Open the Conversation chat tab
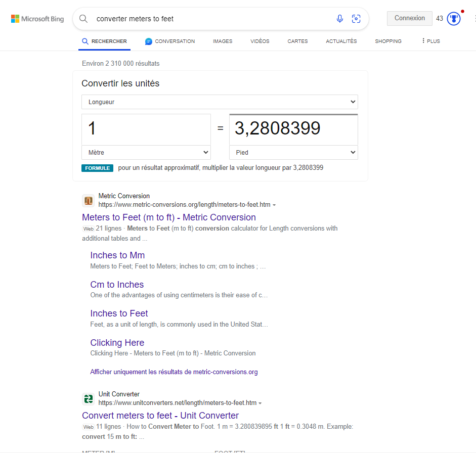This screenshot has height=453, width=476. click(170, 41)
